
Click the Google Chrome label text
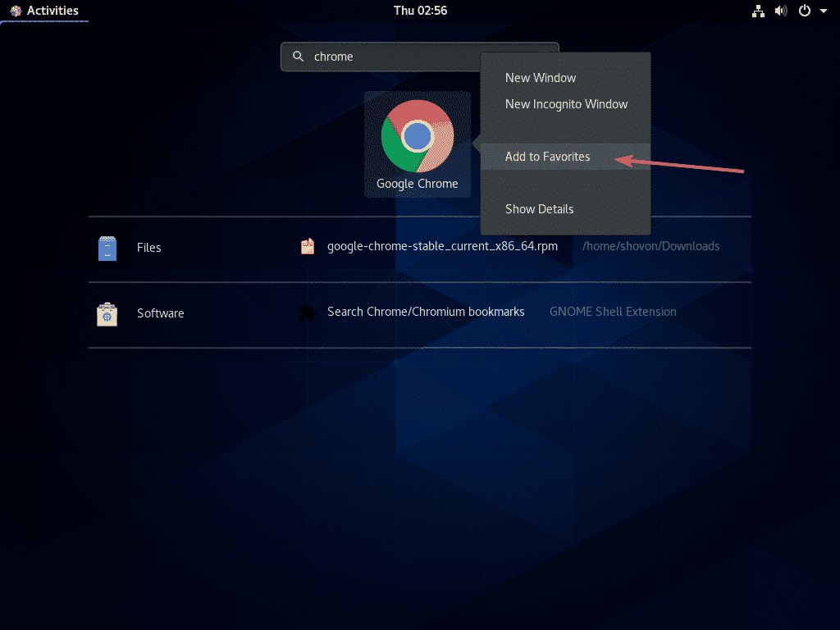click(x=418, y=184)
